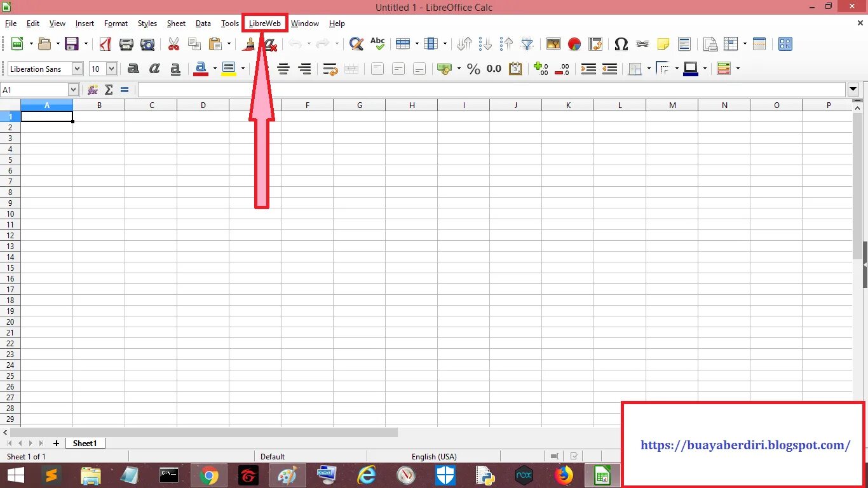Delete a decimal place
This screenshot has height=488, width=868.
pyautogui.click(x=562, y=69)
